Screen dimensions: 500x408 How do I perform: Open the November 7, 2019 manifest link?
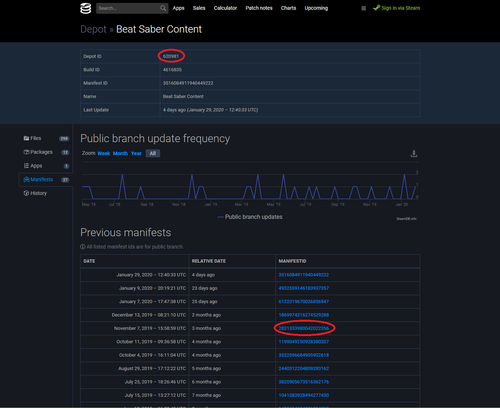[304, 328]
